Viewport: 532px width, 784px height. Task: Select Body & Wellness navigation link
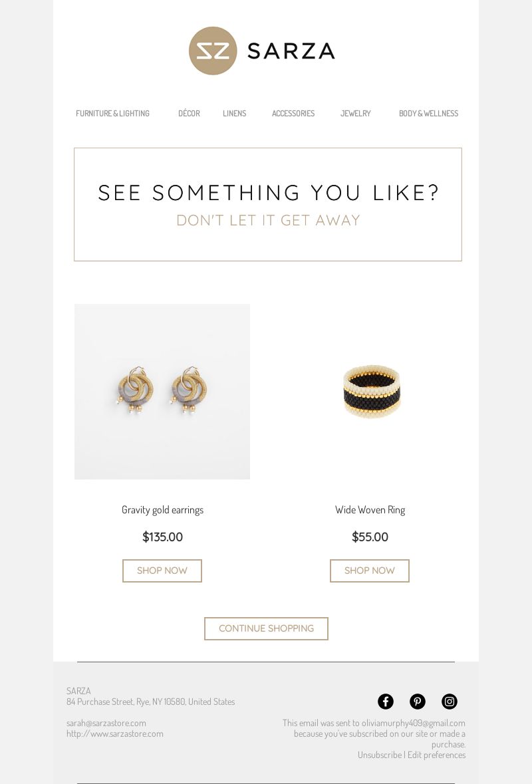(428, 114)
